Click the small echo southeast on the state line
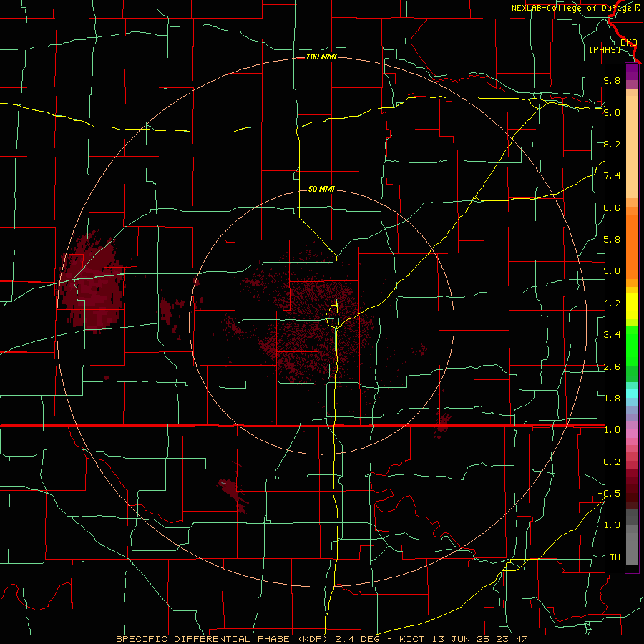The height and width of the screenshot is (644, 644). pyautogui.click(x=442, y=424)
